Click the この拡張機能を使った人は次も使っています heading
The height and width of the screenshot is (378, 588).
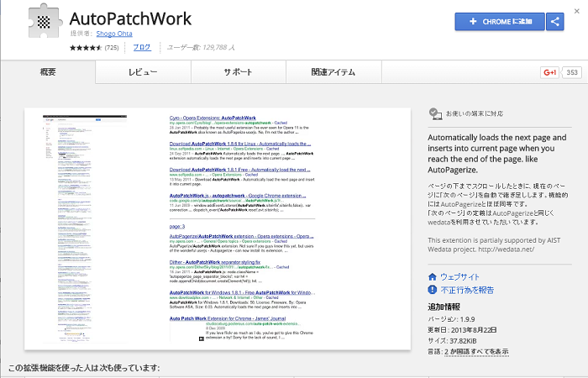tap(84, 368)
